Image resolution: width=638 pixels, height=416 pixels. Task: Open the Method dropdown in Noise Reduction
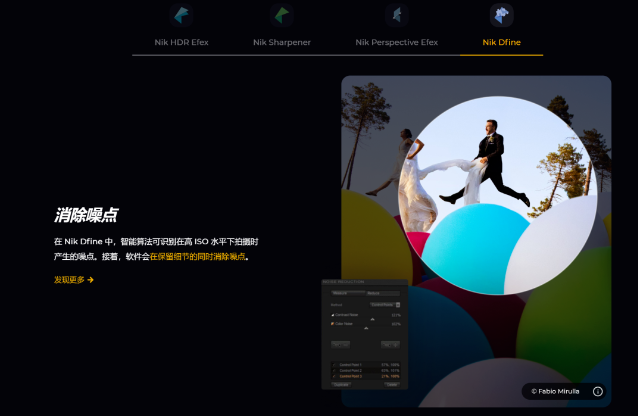coord(385,304)
